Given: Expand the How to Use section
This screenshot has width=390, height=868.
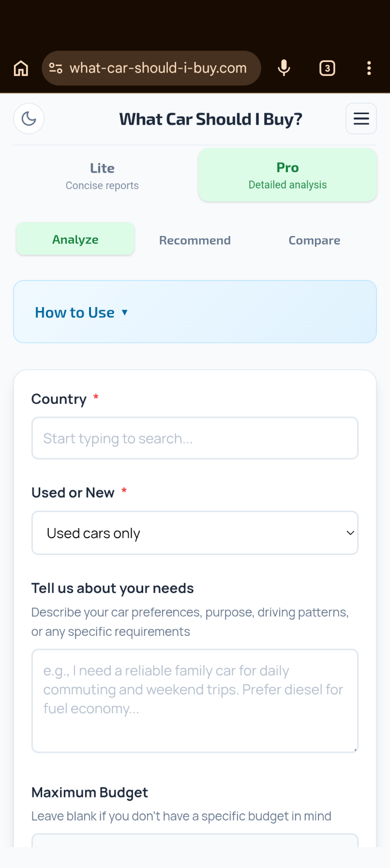Looking at the screenshot, I should point(81,312).
